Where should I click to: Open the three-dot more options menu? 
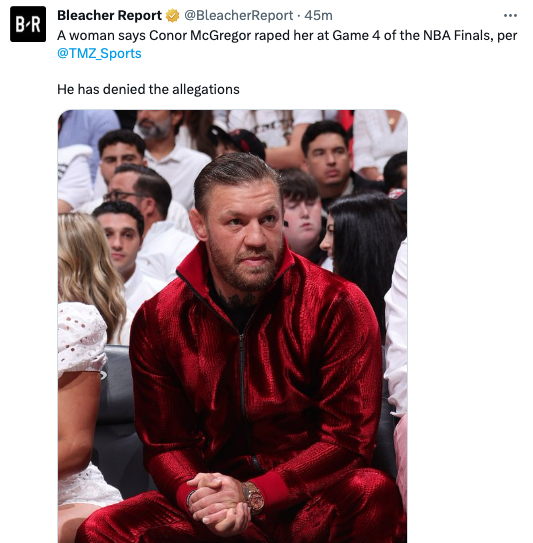point(510,16)
